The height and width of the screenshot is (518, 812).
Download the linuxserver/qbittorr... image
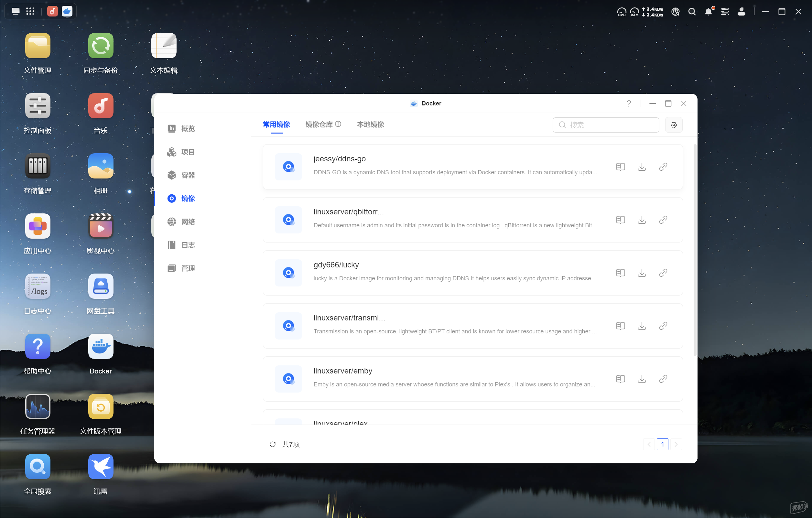(642, 220)
